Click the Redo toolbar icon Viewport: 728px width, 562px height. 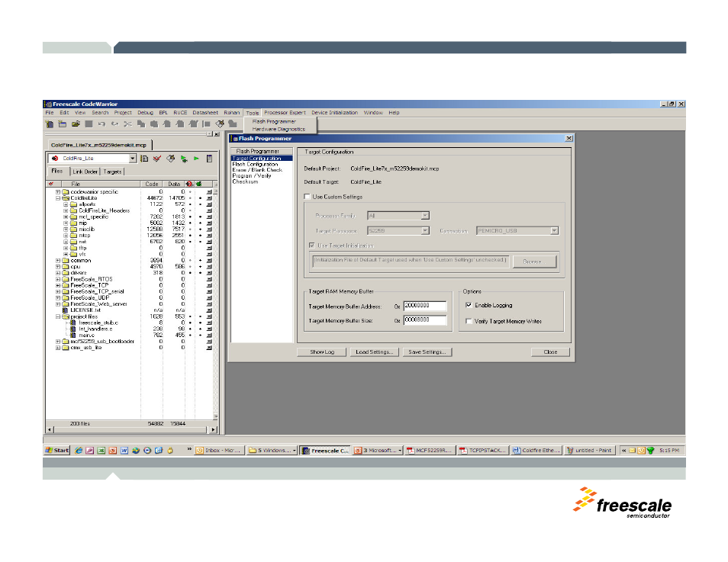114,124
